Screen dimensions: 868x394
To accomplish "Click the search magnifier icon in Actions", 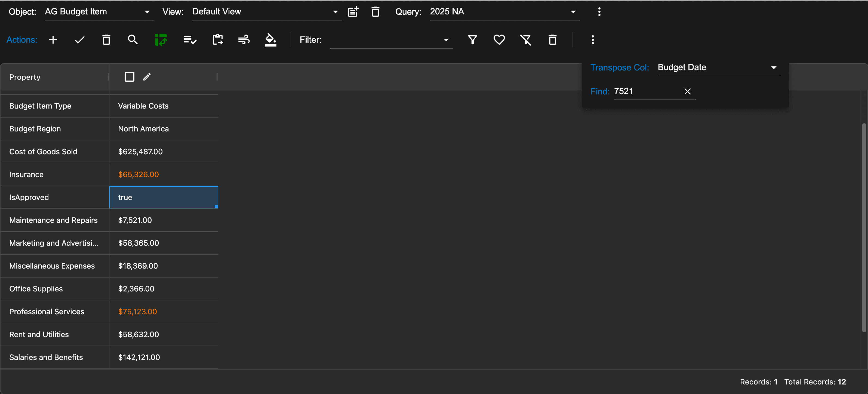I will (x=133, y=40).
